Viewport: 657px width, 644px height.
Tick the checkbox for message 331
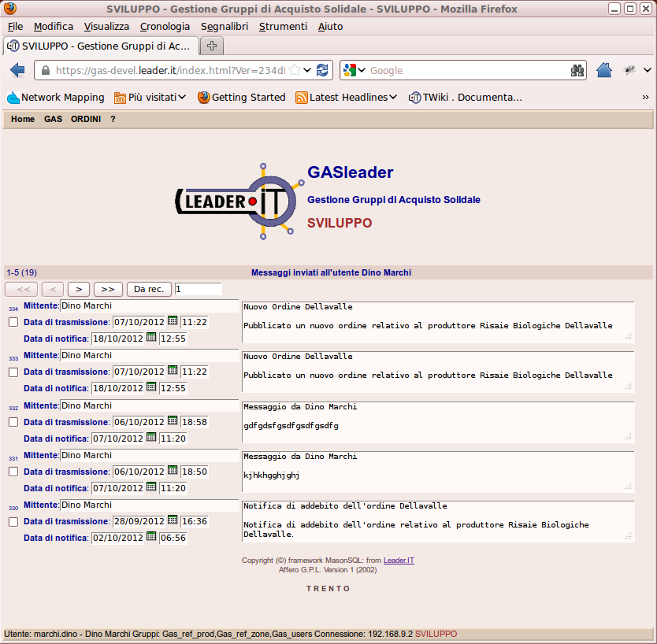[13, 472]
